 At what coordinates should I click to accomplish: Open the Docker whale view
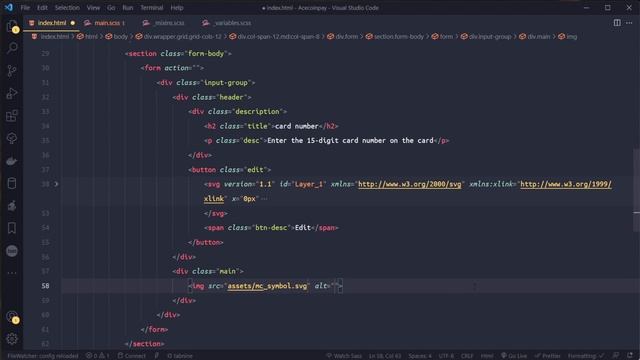point(12,161)
